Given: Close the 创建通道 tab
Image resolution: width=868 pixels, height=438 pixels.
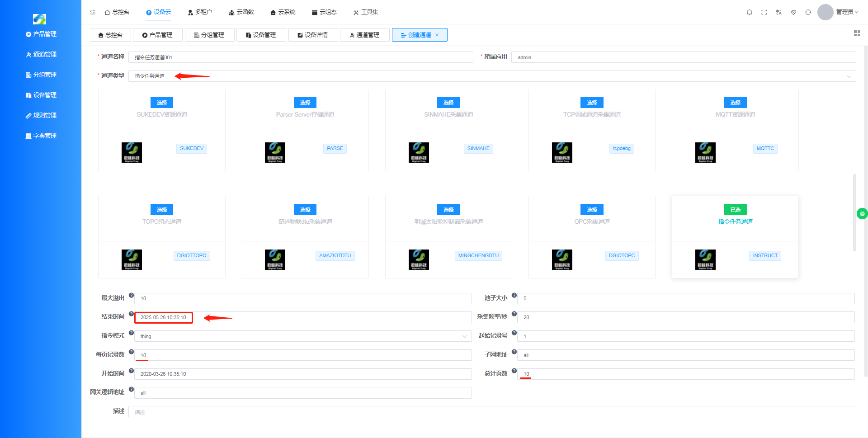Looking at the screenshot, I should (x=437, y=35).
